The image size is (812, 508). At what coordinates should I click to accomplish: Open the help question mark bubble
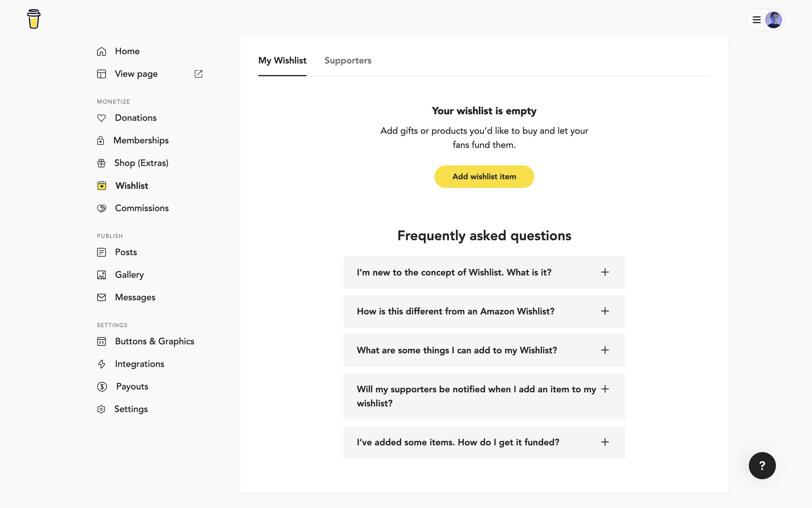tap(762, 466)
